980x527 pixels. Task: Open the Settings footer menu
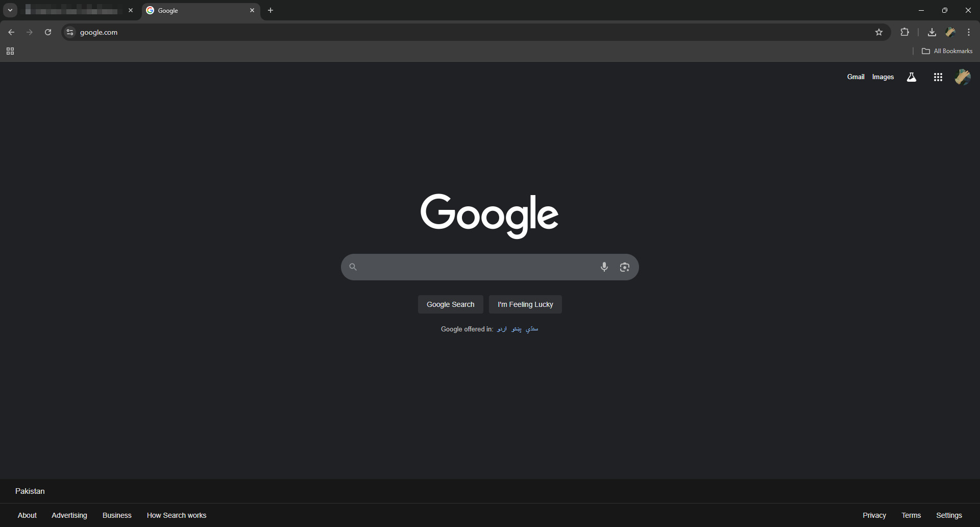tap(949, 515)
